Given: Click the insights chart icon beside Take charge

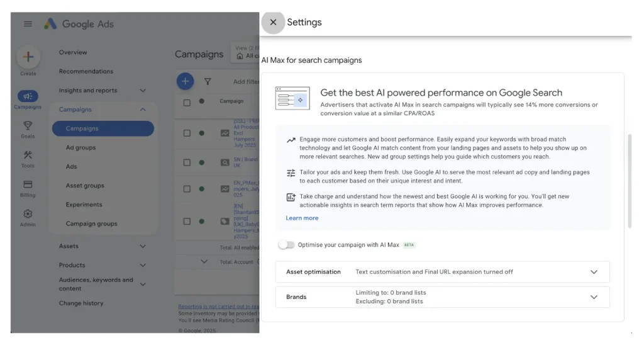Looking at the screenshot, I should (291, 198).
